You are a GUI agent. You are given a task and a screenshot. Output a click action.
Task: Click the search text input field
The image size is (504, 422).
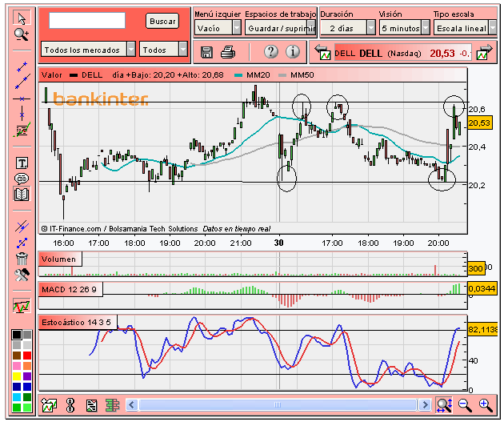pos(87,20)
